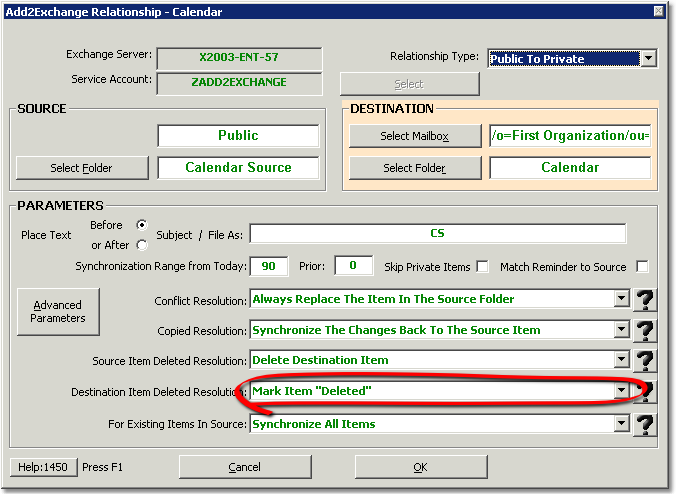
Task: Click 'Public To Private' selected value
Action: [x=537, y=59]
